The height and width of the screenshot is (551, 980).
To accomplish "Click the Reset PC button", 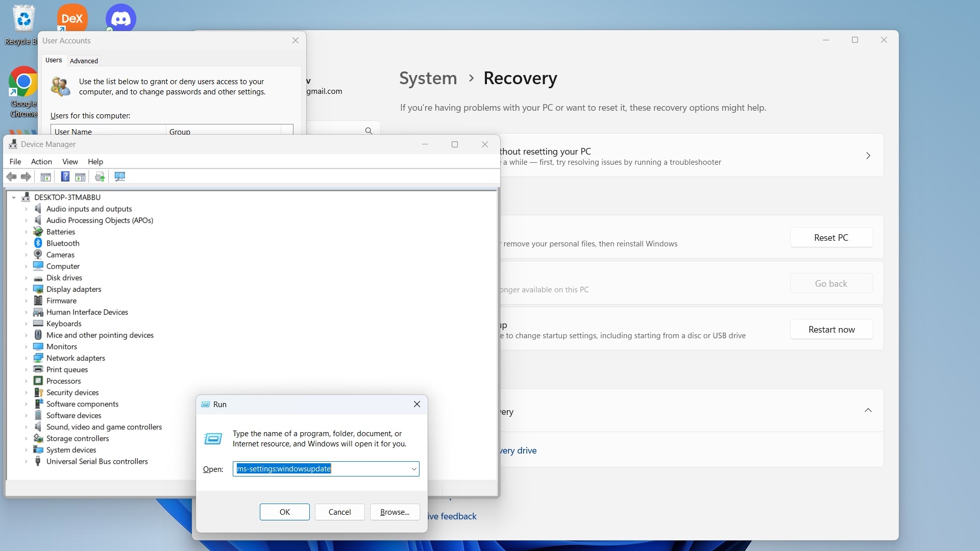I will (x=831, y=238).
